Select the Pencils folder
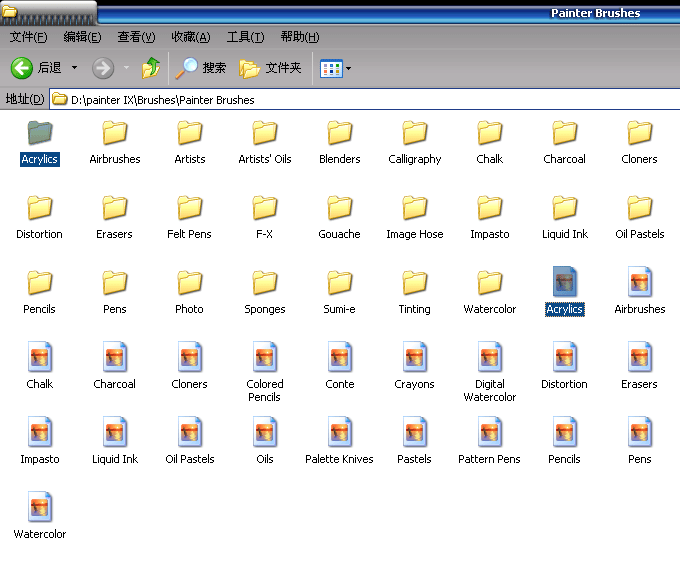680x582 pixels. [39, 293]
